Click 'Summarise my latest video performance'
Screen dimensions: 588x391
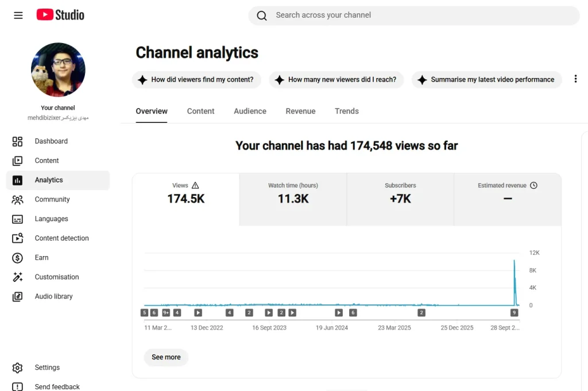click(x=487, y=80)
